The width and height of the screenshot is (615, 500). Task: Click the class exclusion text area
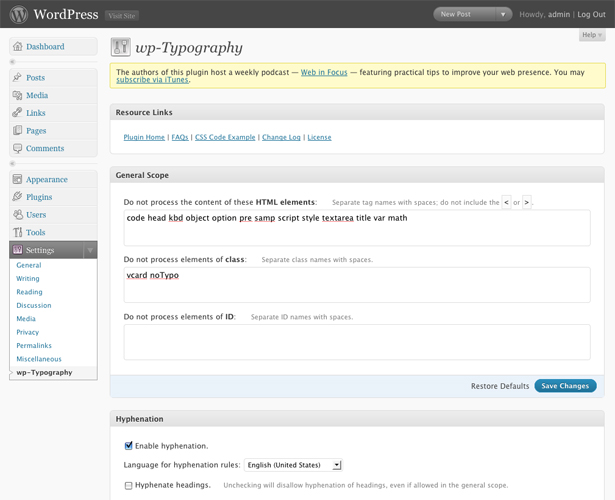(x=357, y=285)
